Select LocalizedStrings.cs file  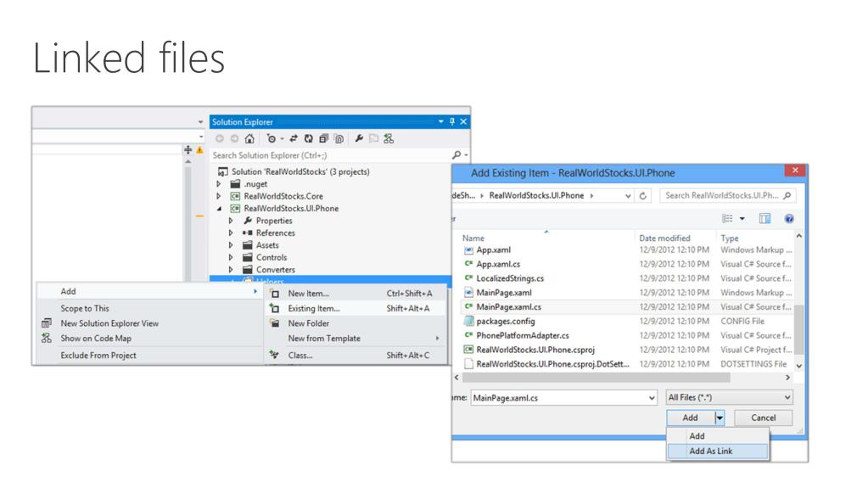click(x=510, y=278)
